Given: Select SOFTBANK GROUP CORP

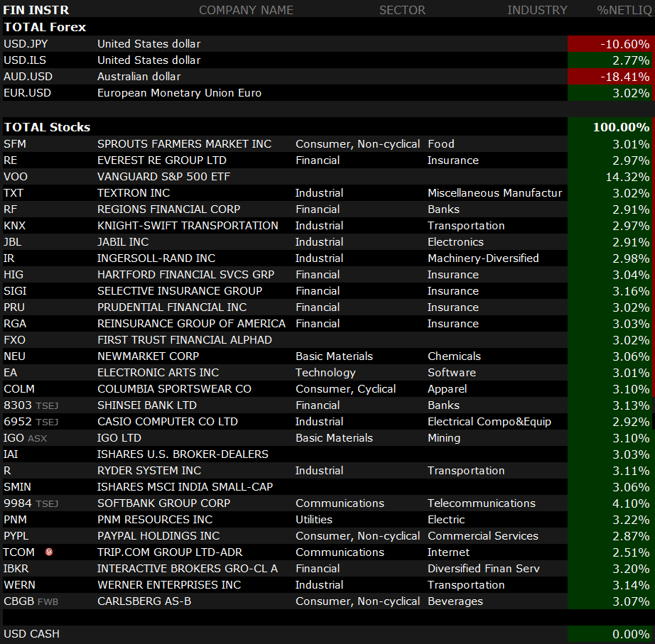Looking at the screenshot, I should click(x=163, y=503).
